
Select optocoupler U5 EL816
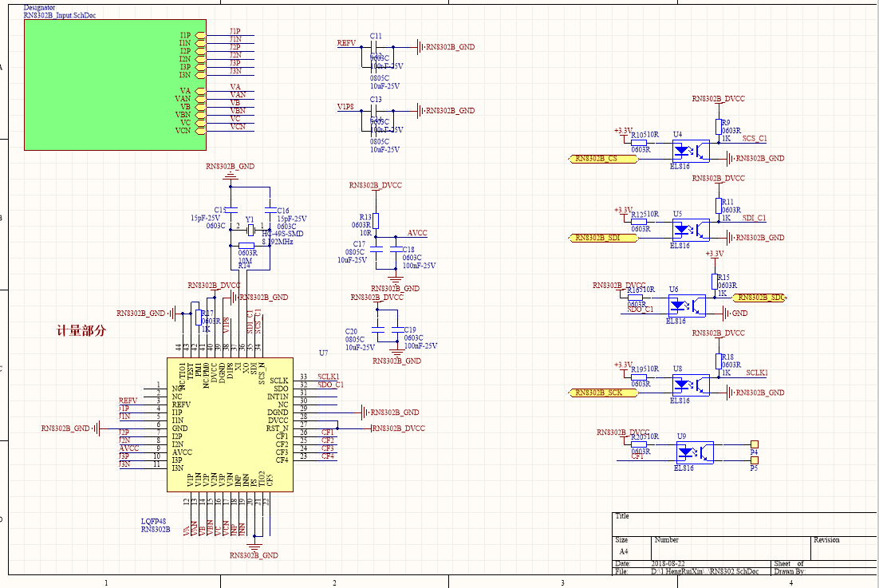(x=691, y=231)
